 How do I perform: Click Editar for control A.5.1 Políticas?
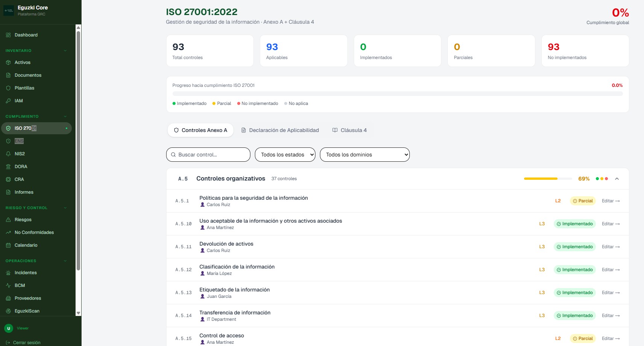(x=611, y=201)
